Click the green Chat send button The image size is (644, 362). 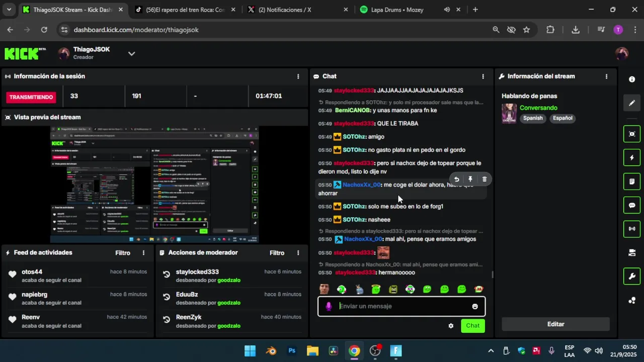click(473, 326)
